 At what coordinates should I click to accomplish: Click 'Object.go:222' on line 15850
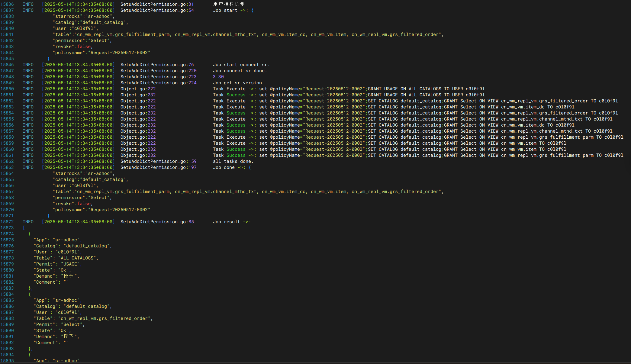point(138,89)
